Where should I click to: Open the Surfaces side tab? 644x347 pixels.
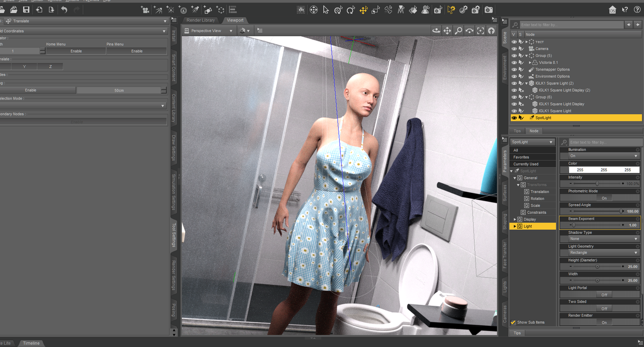click(505, 193)
